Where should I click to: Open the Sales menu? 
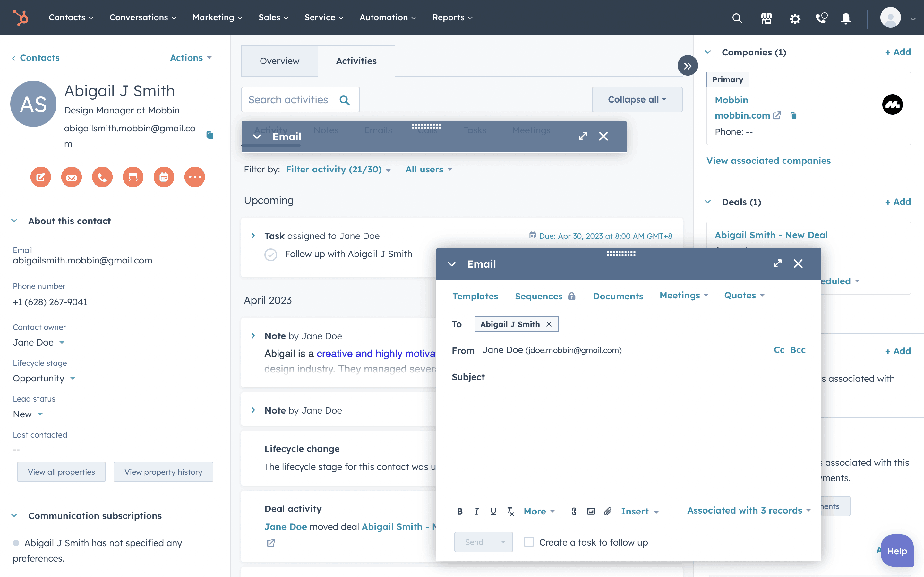coord(273,18)
